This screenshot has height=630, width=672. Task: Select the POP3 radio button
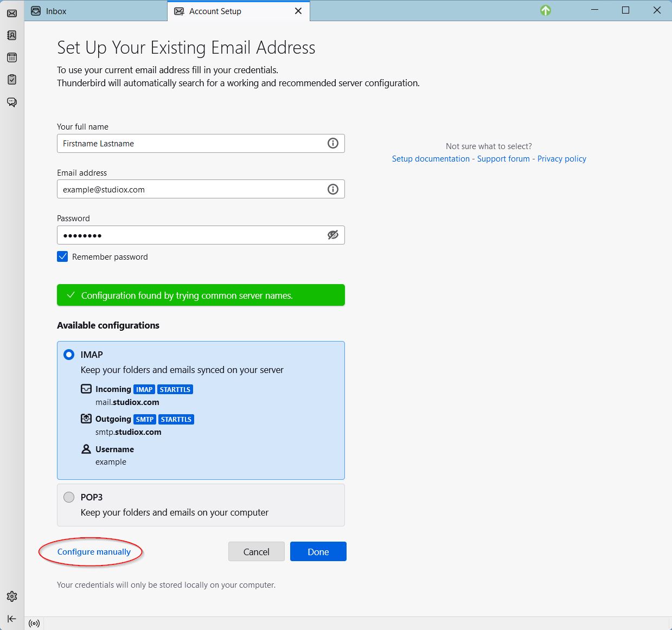69,497
